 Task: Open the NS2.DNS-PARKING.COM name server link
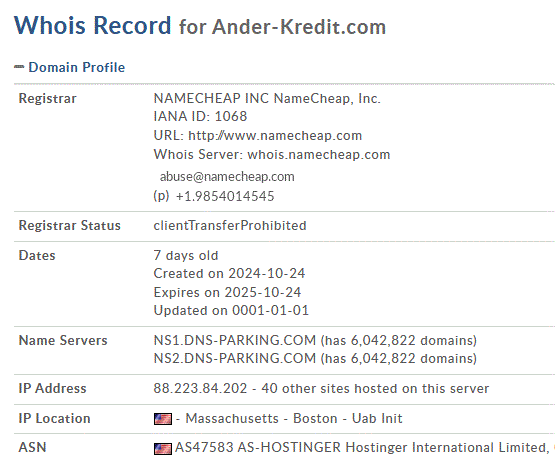tap(234, 358)
